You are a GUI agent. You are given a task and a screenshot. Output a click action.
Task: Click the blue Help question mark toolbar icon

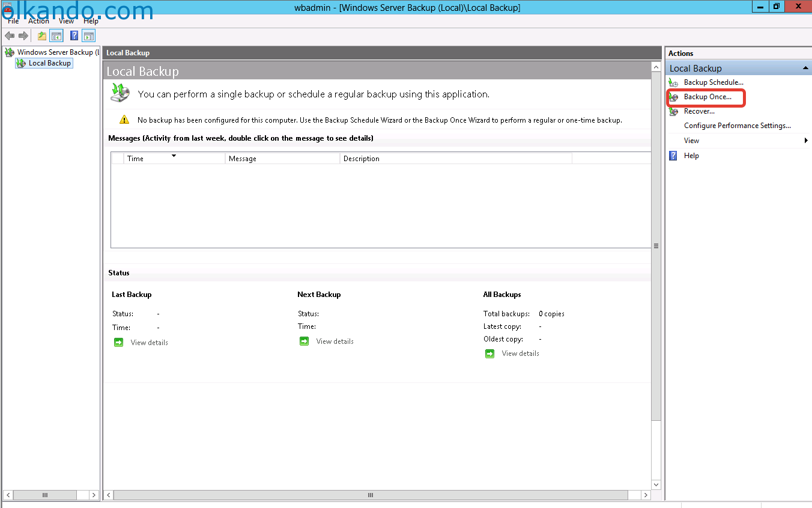(74, 36)
